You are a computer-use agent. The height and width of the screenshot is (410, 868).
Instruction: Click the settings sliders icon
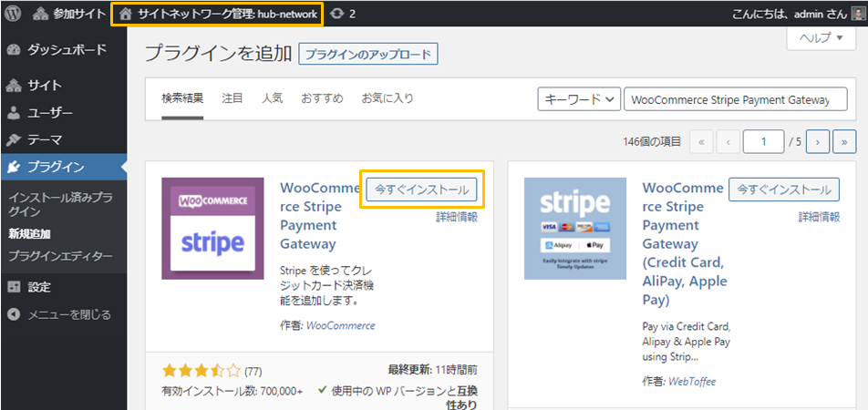[x=14, y=287]
